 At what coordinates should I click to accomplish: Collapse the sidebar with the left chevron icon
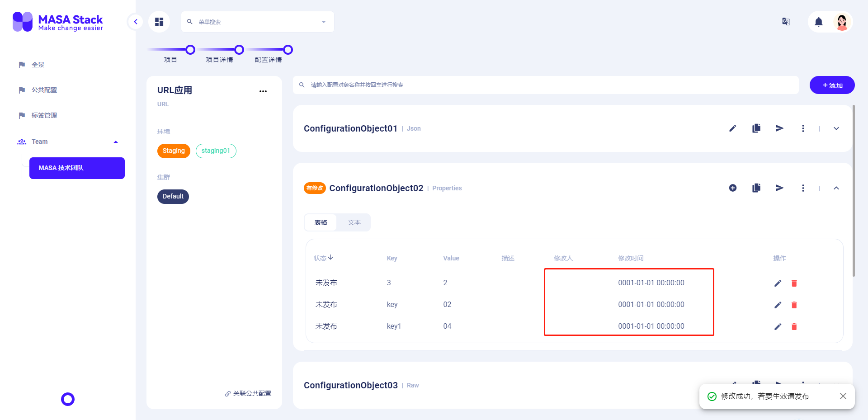[135, 21]
